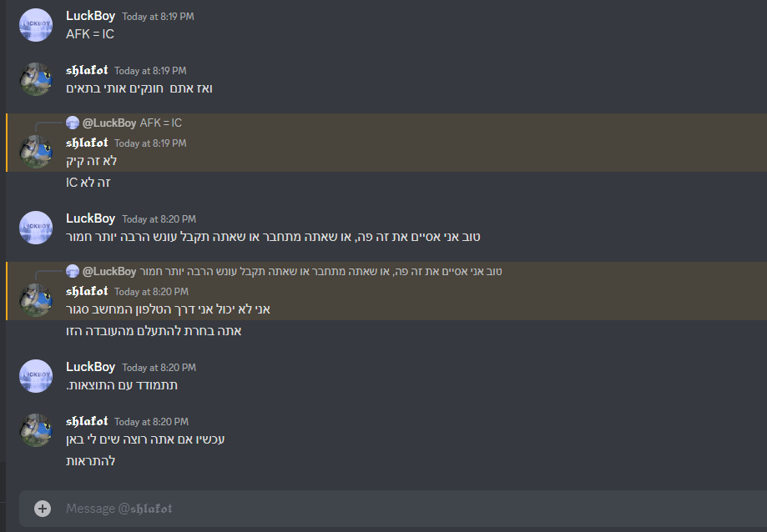Click shlafot's avatar on the highlighted 8:19 PM reply

click(x=36, y=152)
